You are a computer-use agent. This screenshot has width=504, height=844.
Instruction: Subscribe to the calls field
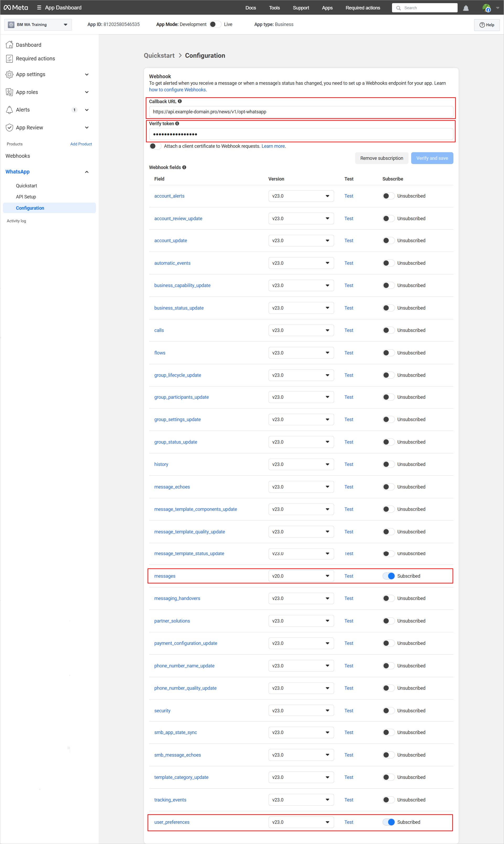[388, 330]
